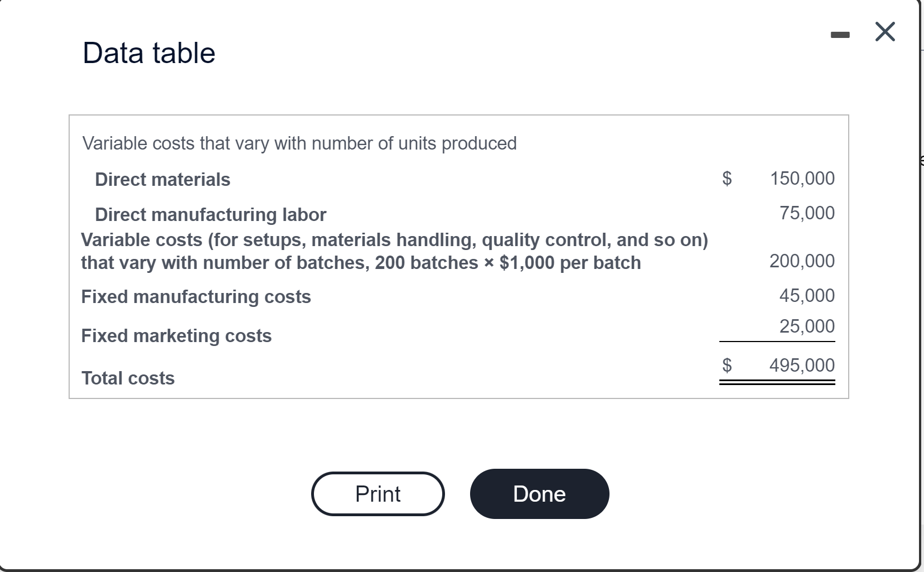Select the Direct manufacturing labor label
This screenshot has height=572, width=924.
[210, 214]
